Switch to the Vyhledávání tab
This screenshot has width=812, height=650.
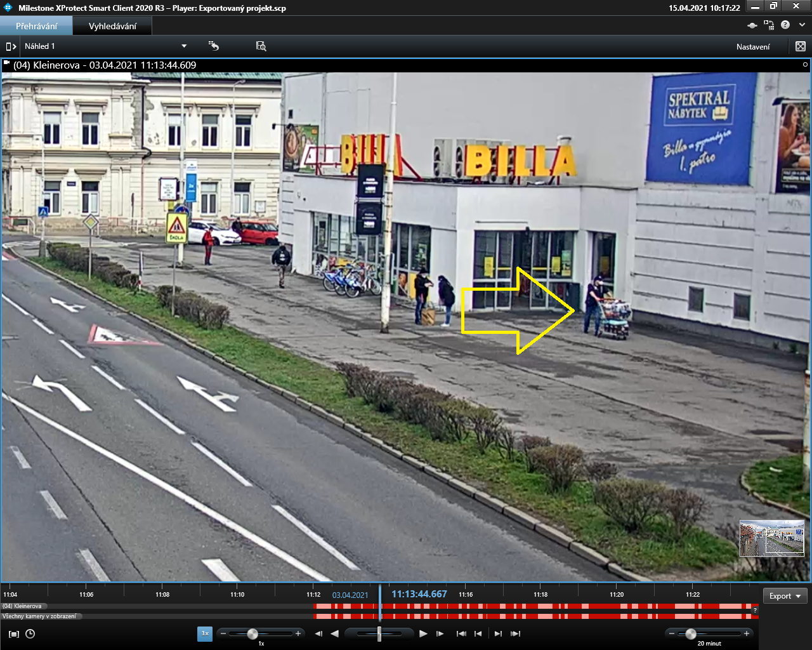(112, 26)
